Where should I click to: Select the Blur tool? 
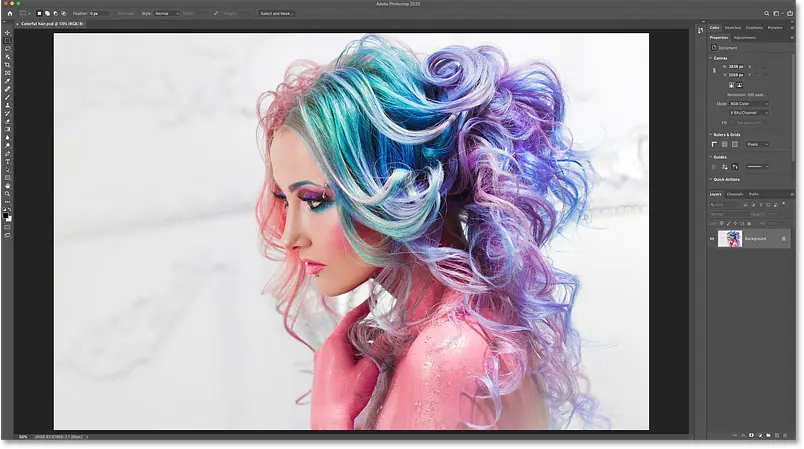click(x=7, y=137)
